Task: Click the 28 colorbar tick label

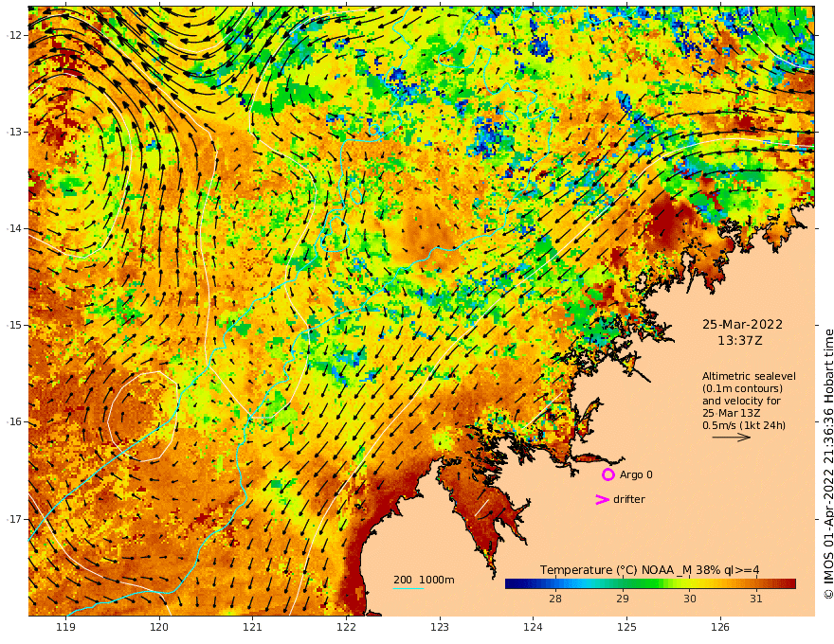Action: 554,599
